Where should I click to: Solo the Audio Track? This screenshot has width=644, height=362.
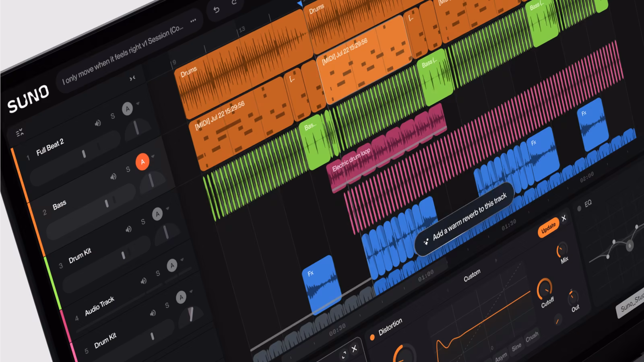(158, 274)
